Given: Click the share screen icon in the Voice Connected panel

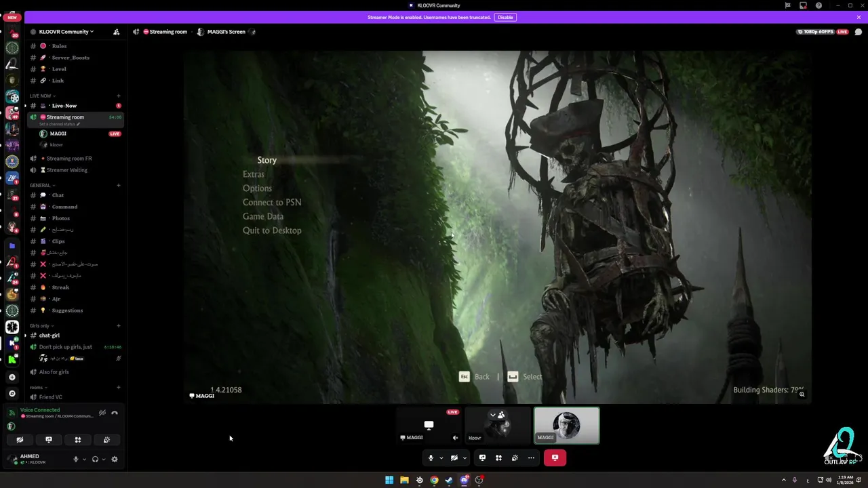Looking at the screenshot, I should pyautogui.click(x=49, y=440).
